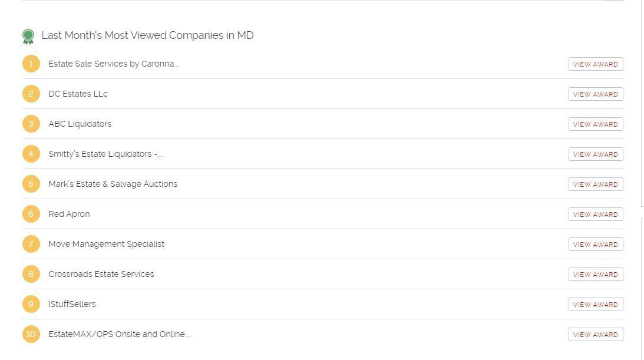Click the rank 5 yellow badge
This screenshot has height=360, width=644.
click(x=31, y=184)
